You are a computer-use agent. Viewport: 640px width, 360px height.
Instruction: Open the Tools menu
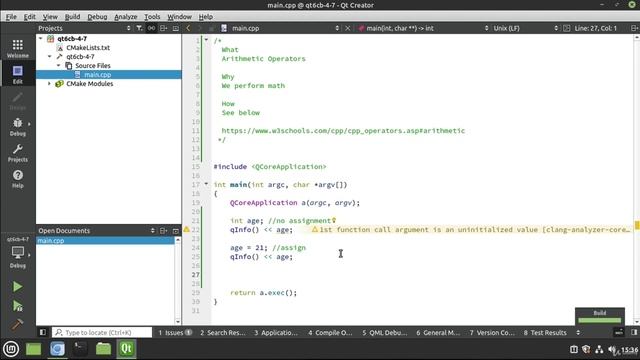click(152, 17)
